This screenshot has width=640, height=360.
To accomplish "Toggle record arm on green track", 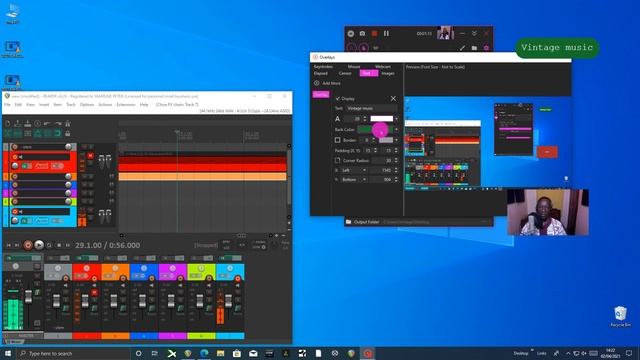I will point(15,202).
